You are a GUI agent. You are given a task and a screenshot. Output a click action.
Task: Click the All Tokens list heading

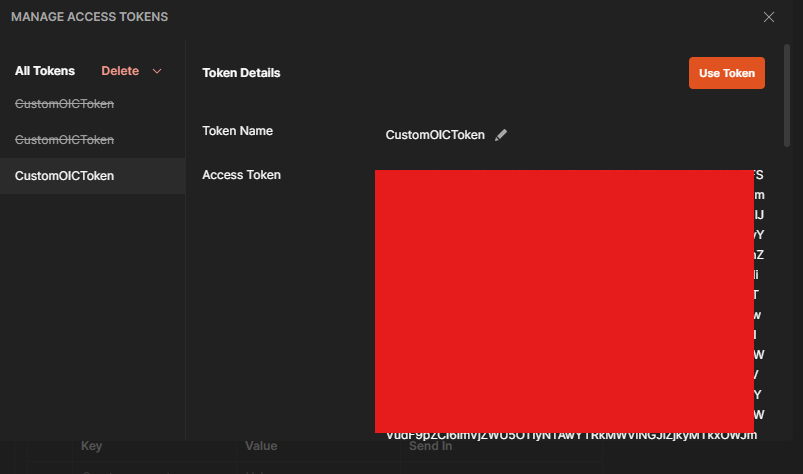coord(44,71)
